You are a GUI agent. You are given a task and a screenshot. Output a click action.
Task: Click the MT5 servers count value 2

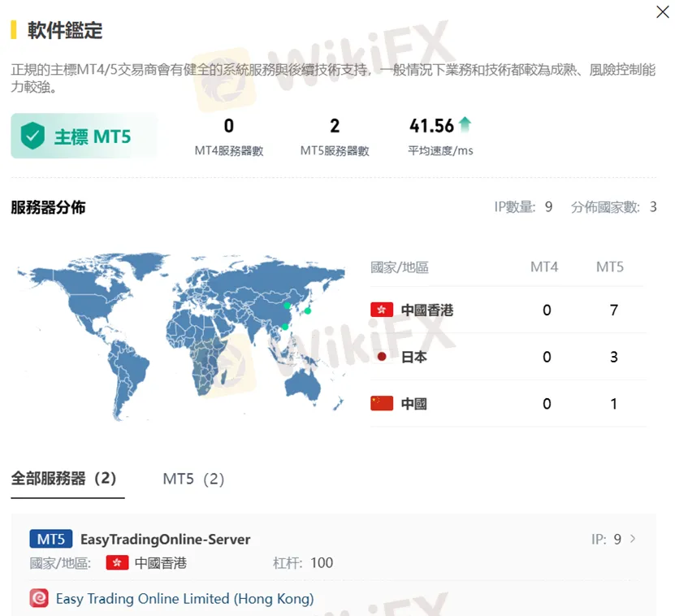(335, 126)
